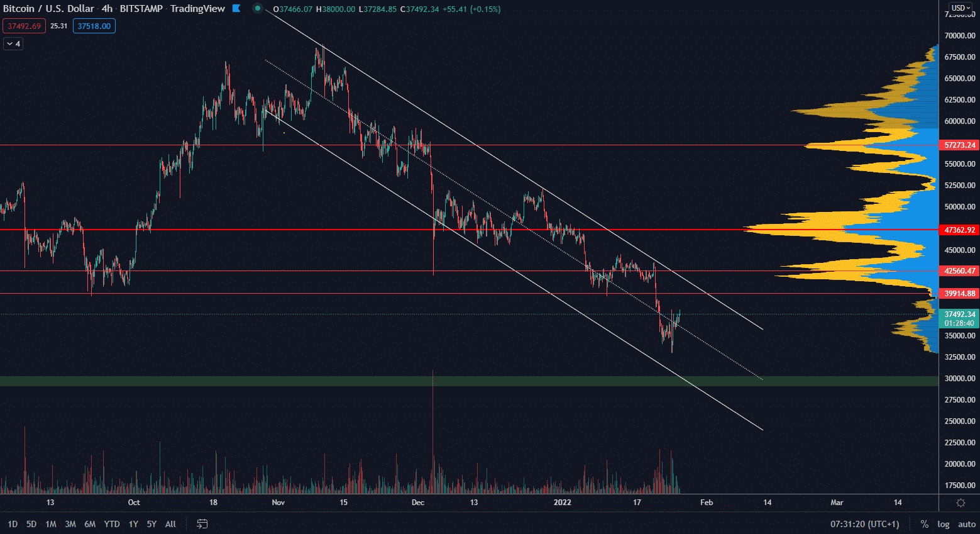Open chart settings gear icon
Viewport: 980px width, 534px height.
[961, 503]
